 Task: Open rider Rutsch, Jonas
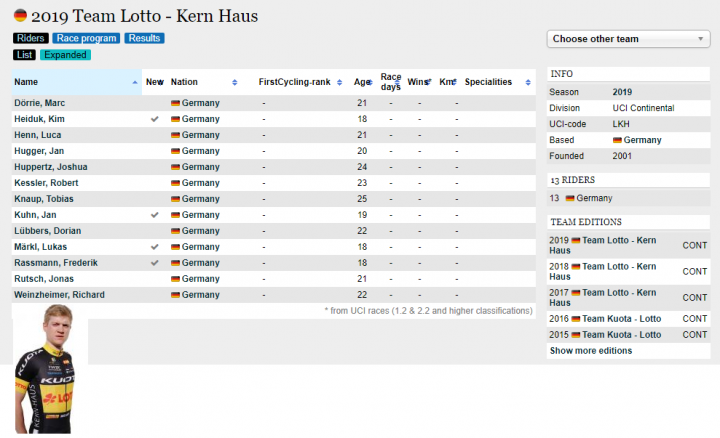[44, 279]
